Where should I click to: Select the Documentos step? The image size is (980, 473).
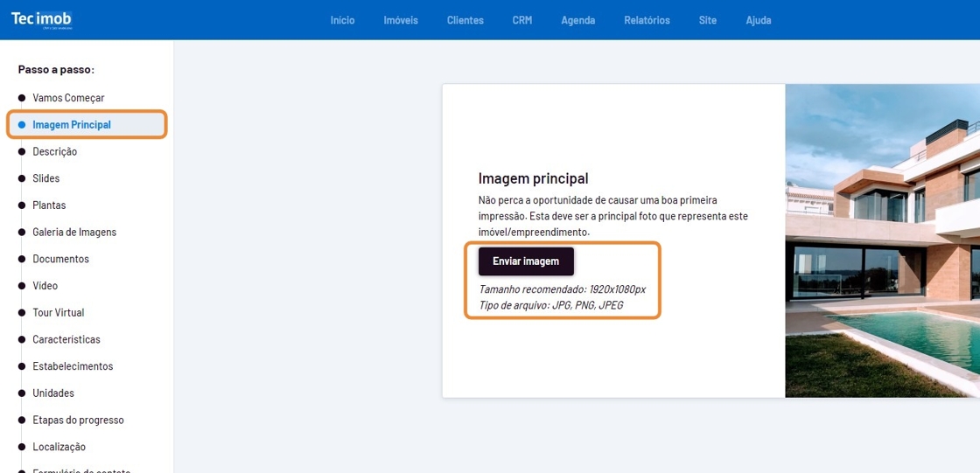(x=60, y=259)
